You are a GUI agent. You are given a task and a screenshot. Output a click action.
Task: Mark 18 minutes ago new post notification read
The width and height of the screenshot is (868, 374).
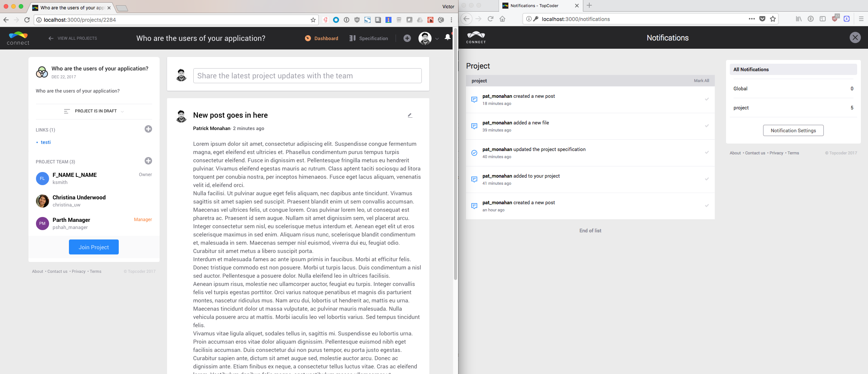(x=707, y=99)
